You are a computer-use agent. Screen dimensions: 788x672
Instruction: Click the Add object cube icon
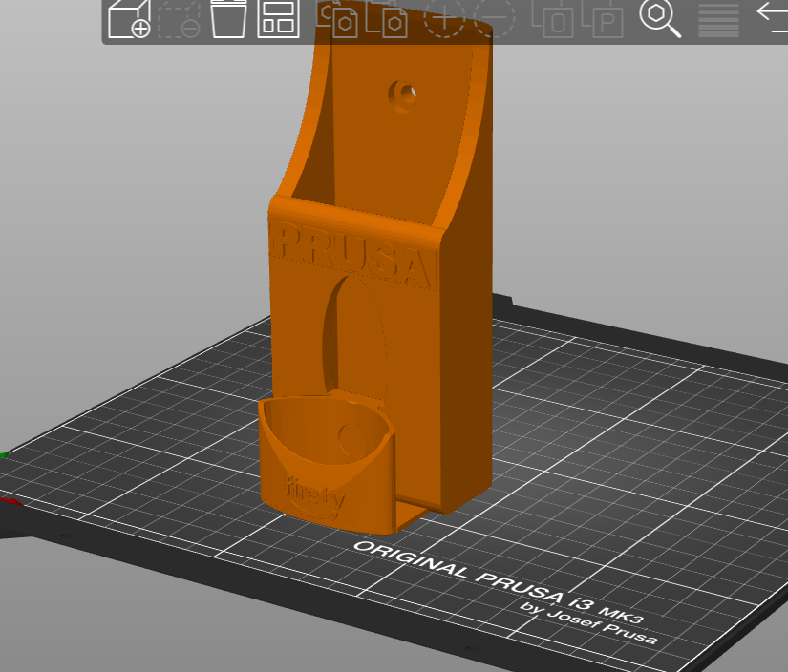129,18
